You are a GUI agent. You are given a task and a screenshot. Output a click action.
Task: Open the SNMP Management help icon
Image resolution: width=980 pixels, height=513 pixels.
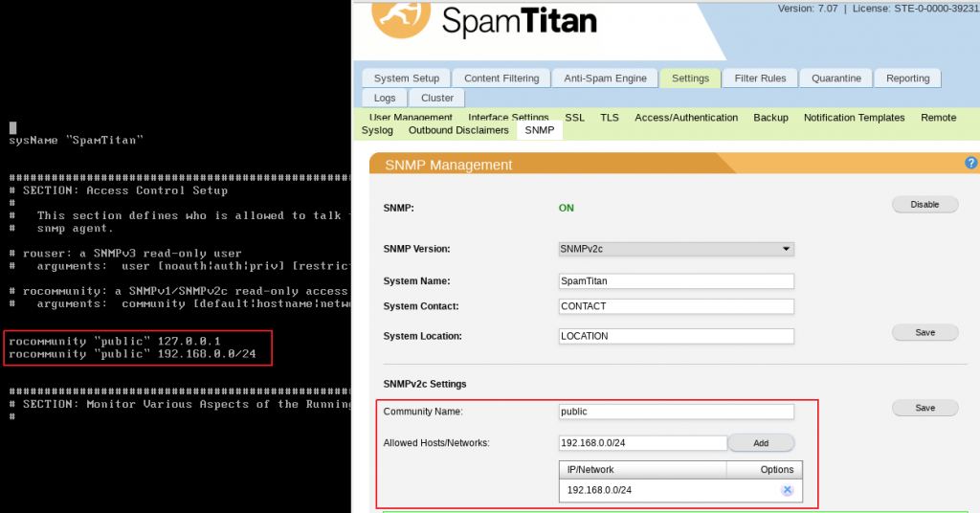pyautogui.click(x=971, y=164)
